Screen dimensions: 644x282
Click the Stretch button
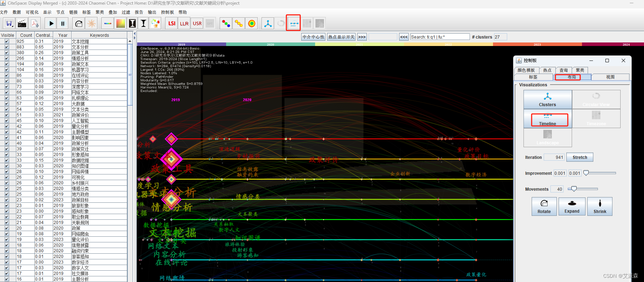tap(580, 157)
